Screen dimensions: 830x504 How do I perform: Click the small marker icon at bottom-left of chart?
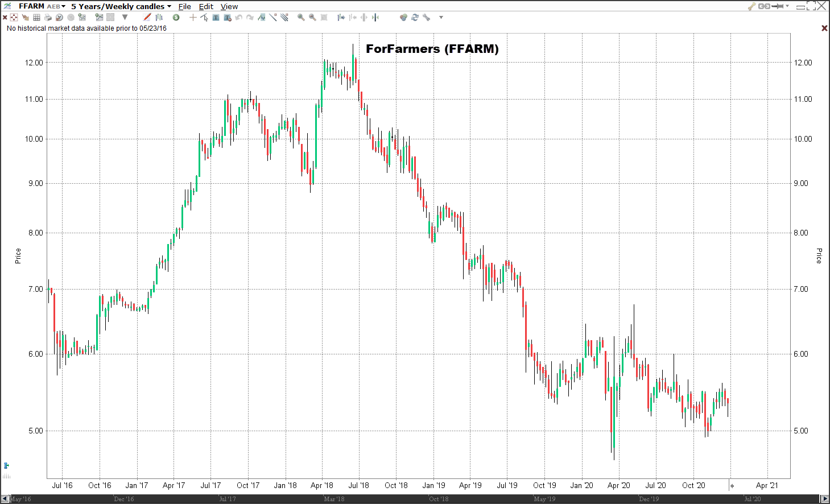pyautogui.click(x=6, y=465)
